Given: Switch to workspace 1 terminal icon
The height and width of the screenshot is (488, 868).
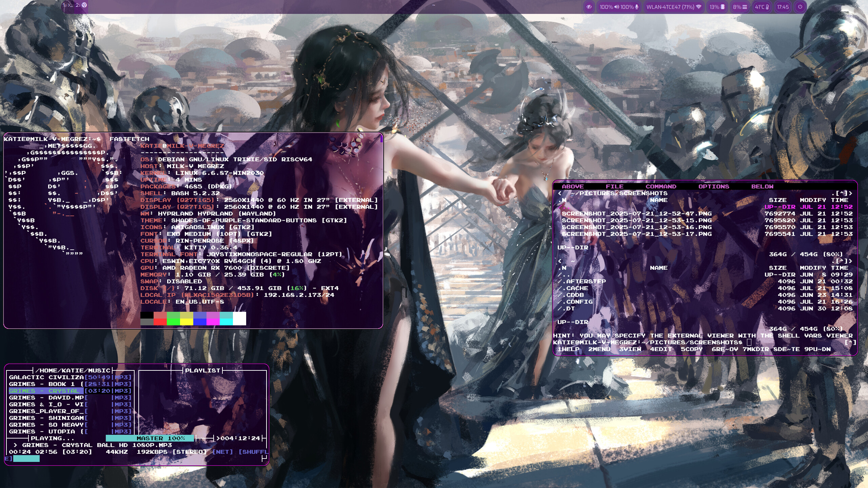Looking at the screenshot, I should pos(68,5).
